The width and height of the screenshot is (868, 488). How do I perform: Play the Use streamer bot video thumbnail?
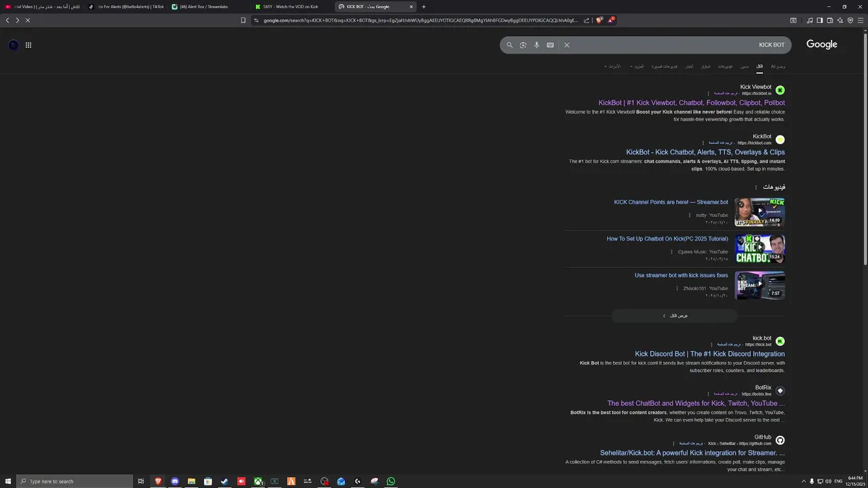[760, 285]
